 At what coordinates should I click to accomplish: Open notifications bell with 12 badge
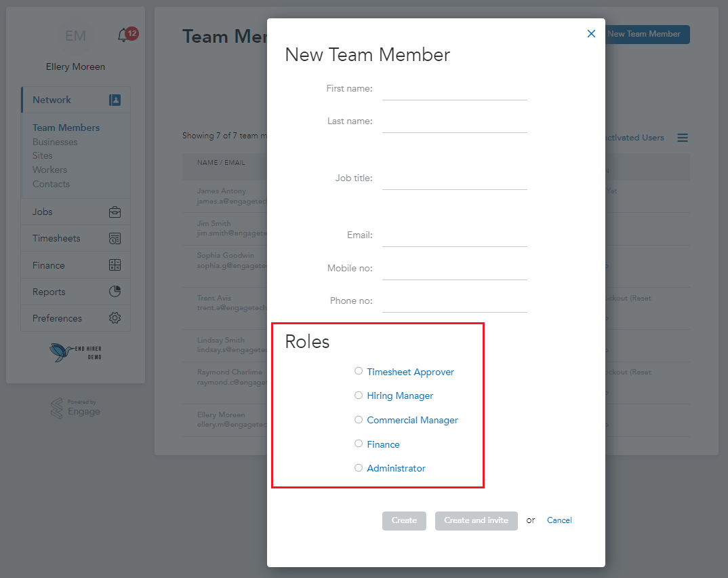[127, 35]
